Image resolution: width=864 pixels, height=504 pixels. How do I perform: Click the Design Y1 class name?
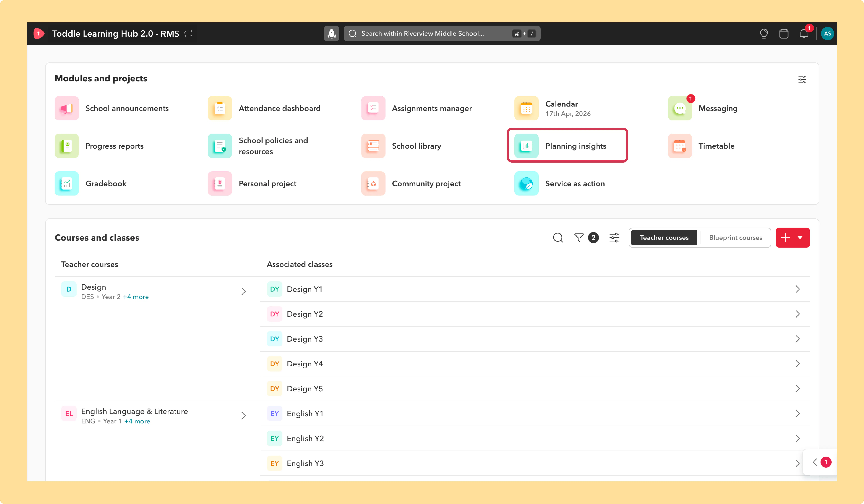point(305,289)
